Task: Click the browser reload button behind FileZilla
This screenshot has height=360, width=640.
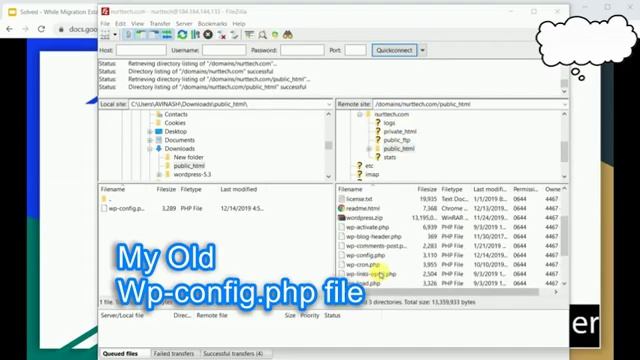Action: (41, 29)
